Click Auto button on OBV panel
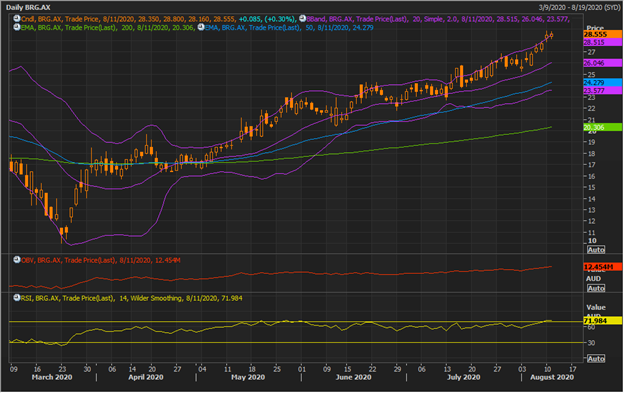624x393 pixels. click(596, 288)
